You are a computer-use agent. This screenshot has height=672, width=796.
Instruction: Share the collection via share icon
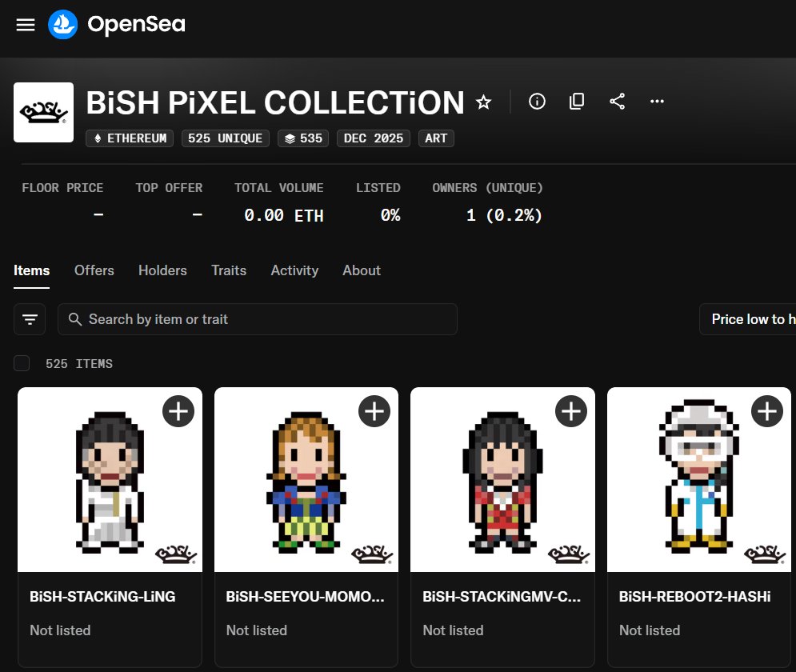tap(617, 102)
